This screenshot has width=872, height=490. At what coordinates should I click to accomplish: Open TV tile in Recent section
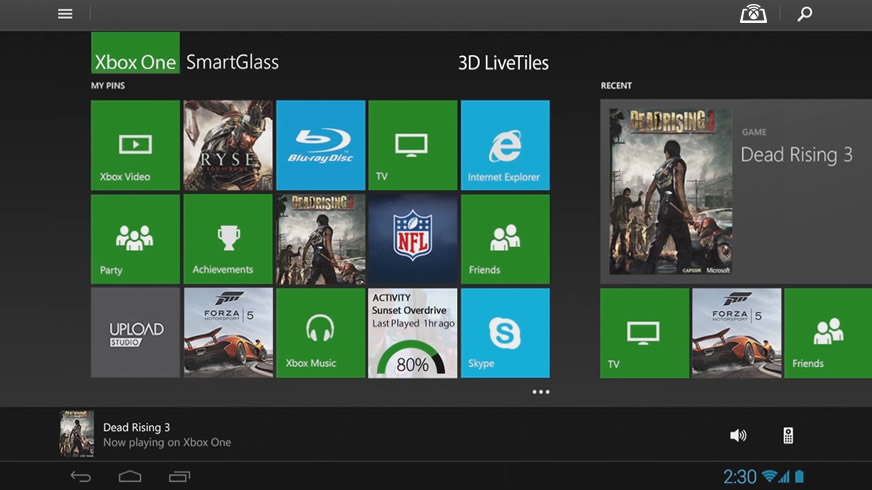click(x=644, y=333)
